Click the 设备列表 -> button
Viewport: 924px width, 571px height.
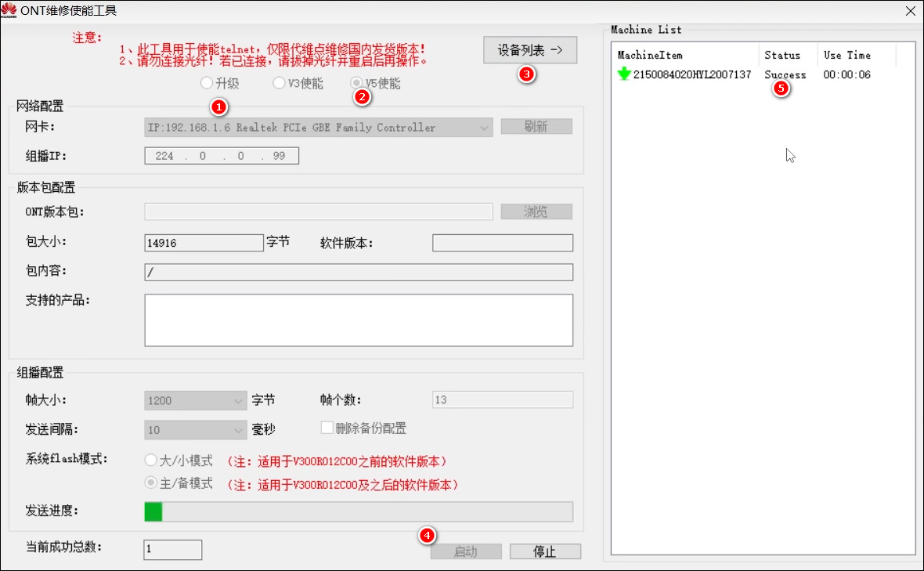click(x=530, y=50)
